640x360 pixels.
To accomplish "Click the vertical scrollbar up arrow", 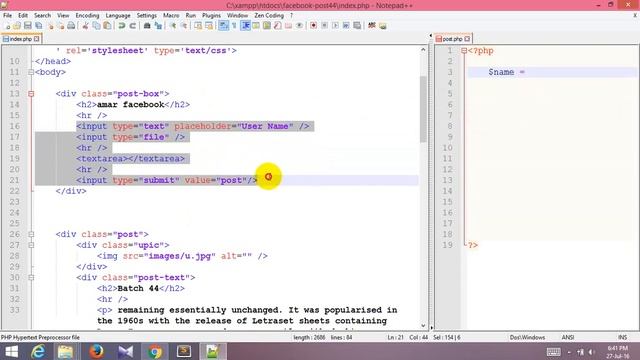I will click(x=423, y=50).
